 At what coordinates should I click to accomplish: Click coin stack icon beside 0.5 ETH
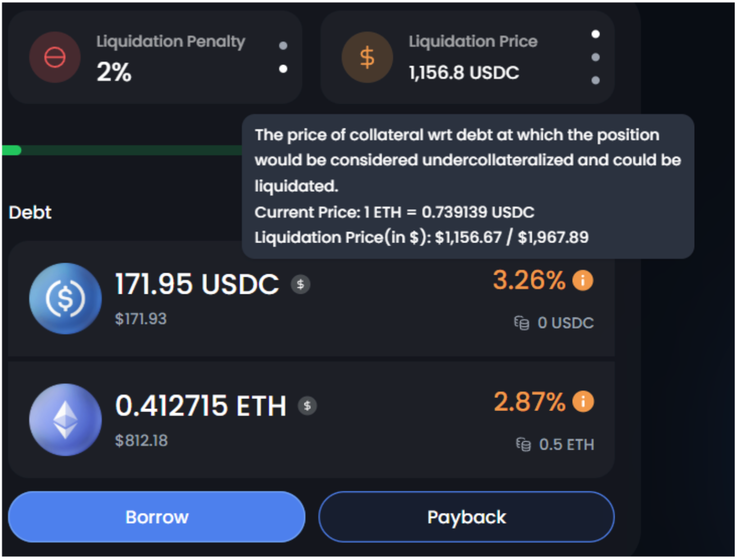pyautogui.click(x=523, y=445)
